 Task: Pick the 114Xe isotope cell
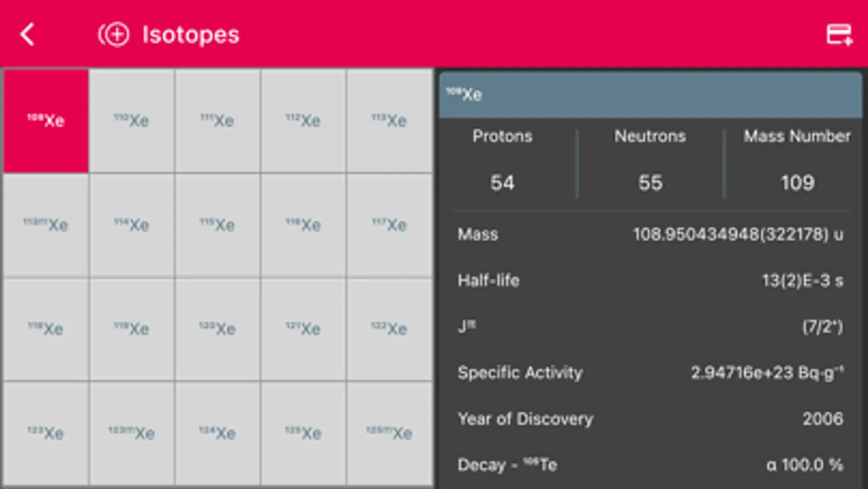click(x=131, y=224)
